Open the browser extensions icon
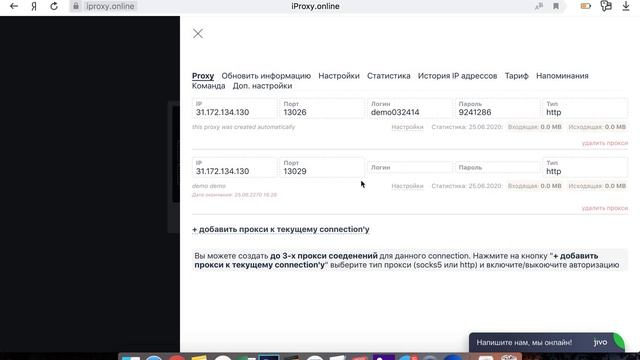 point(606,6)
